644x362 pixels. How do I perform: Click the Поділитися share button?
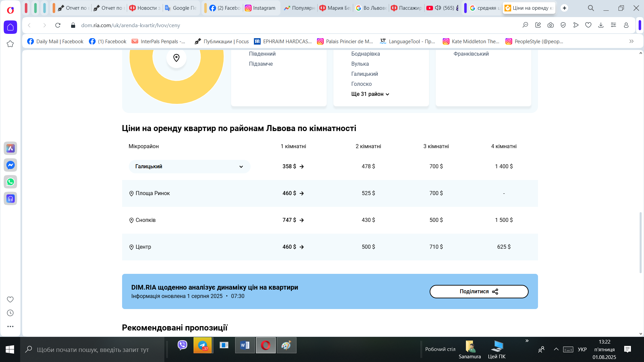[x=479, y=292]
